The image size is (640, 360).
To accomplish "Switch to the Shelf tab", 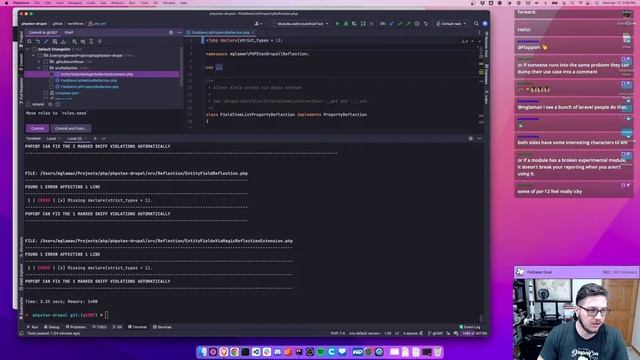I will [x=69, y=33].
